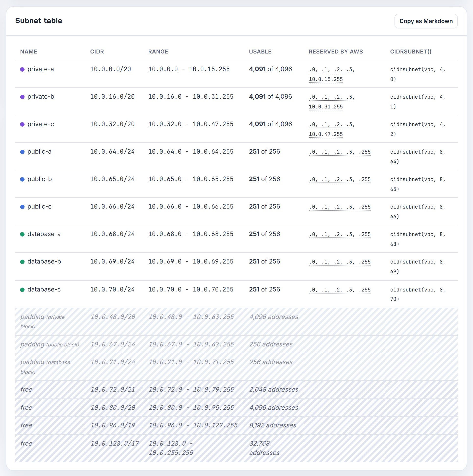Image resolution: width=473 pixels, height=476 pixels.
Task: Click the purple dot beside private-b
Action: (x=22, y=97)
